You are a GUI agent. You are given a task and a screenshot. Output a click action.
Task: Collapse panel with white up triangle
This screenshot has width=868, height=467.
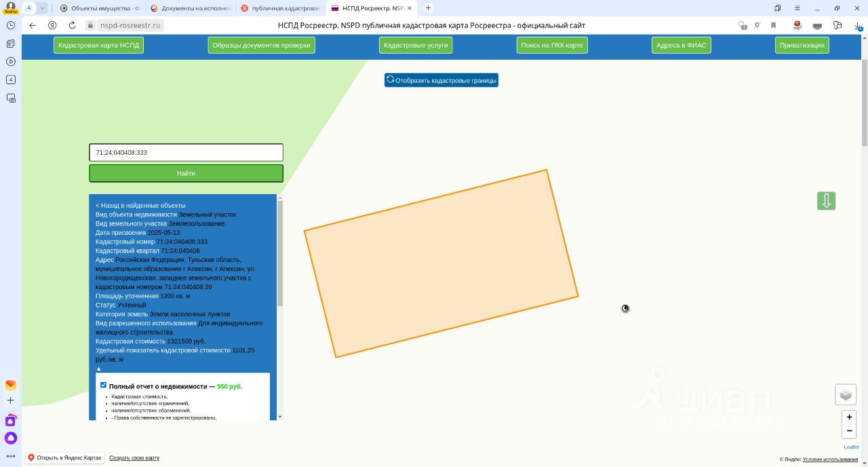[x=98, y=369]
